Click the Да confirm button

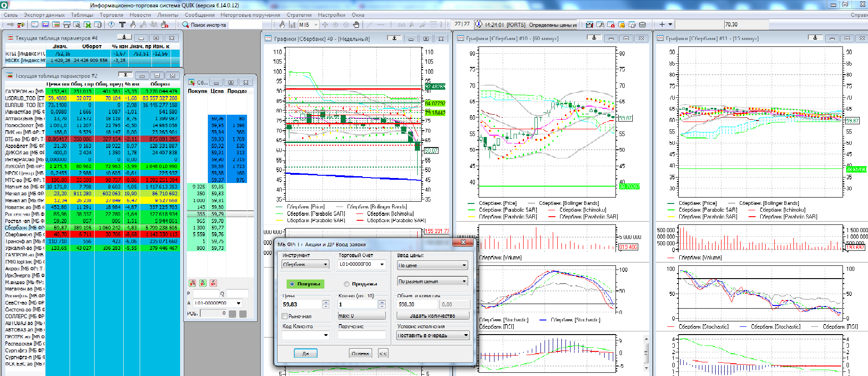[306, 353]
